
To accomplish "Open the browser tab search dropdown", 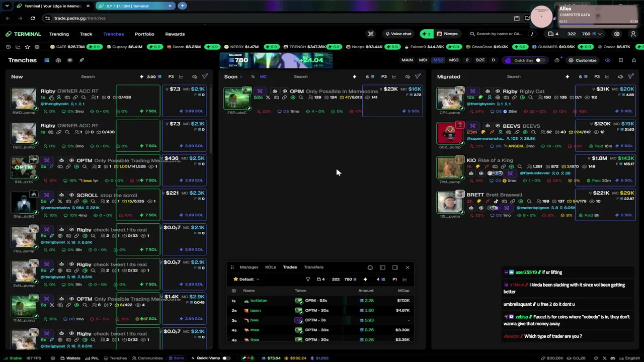I will click(x=7, y=6).
